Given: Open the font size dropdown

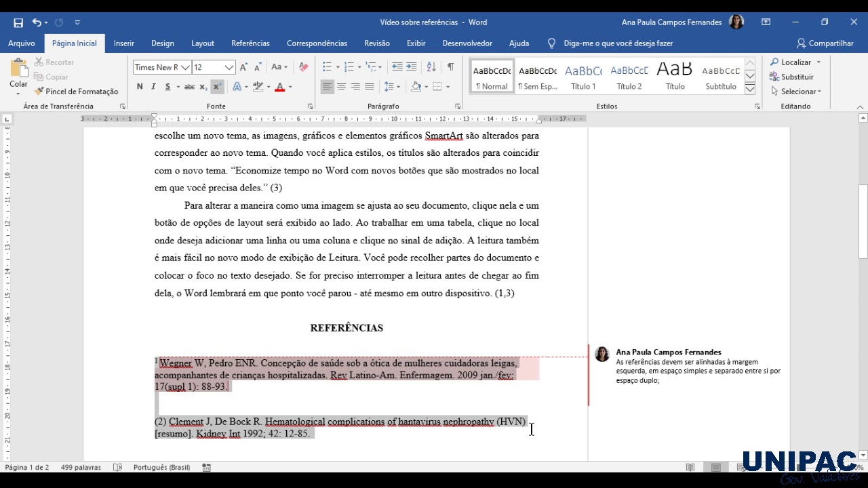Looking at the screenshot, I should click(229, 67).
